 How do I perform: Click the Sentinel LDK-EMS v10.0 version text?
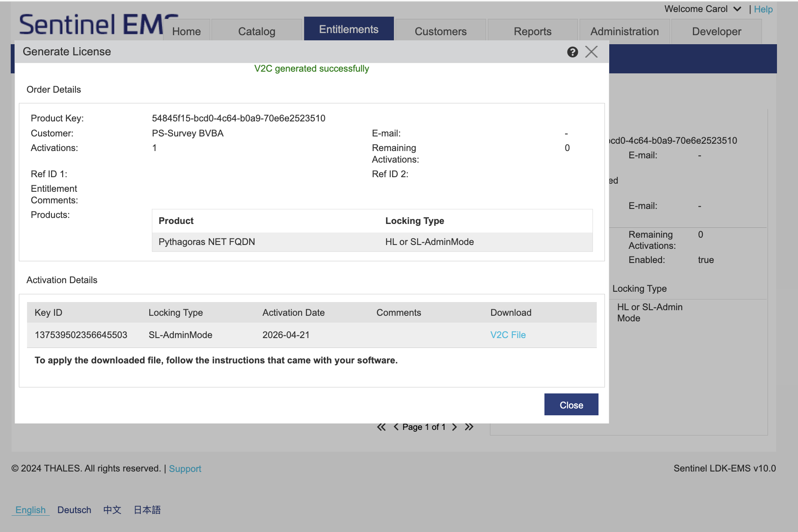(725, 469)
